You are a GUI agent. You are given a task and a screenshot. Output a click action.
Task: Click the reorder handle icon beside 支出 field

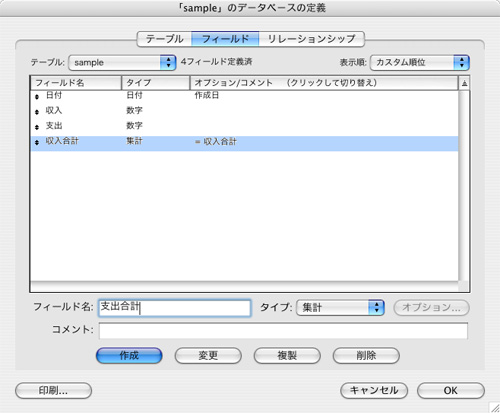[37, 127]
